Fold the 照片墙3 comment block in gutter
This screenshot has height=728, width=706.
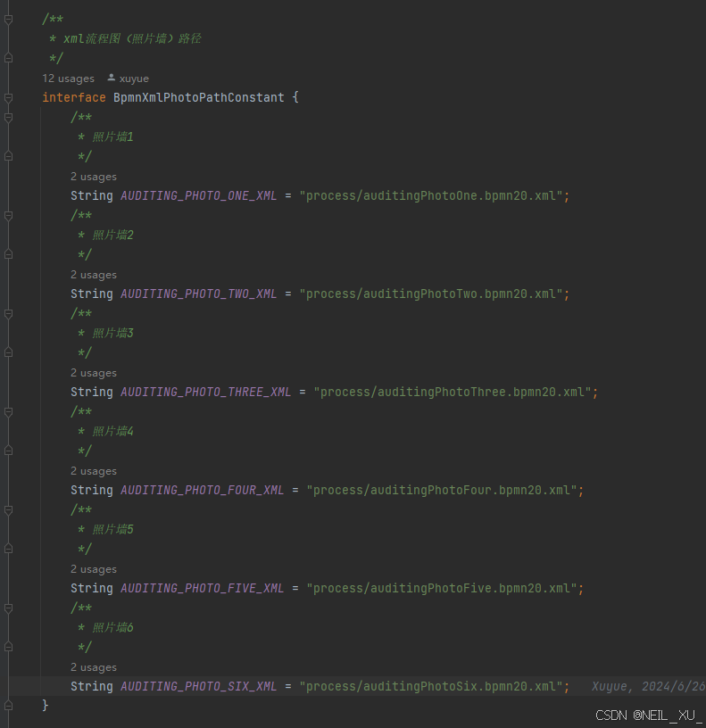[x=9, y=313]
